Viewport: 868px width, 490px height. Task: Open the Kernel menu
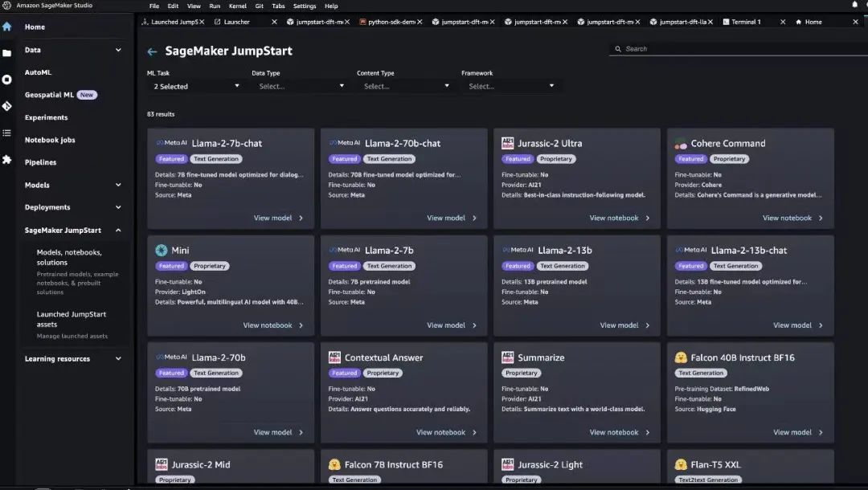[237, 6]
